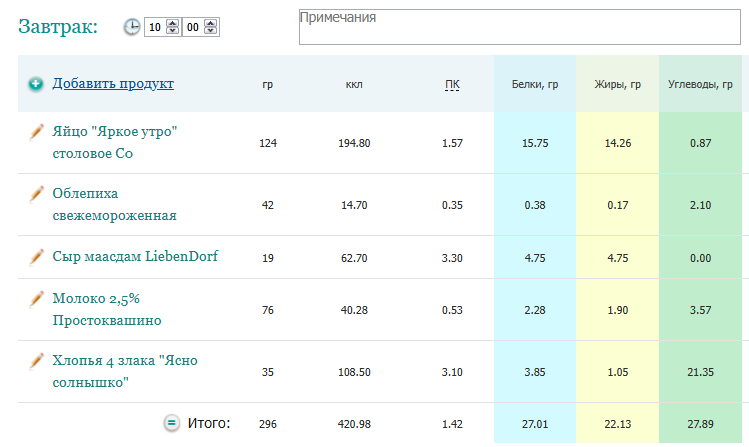Select Облепиха calories value 14.70
Screen dimensions: 749x447
pyautogui.click(x=354, y=205)
